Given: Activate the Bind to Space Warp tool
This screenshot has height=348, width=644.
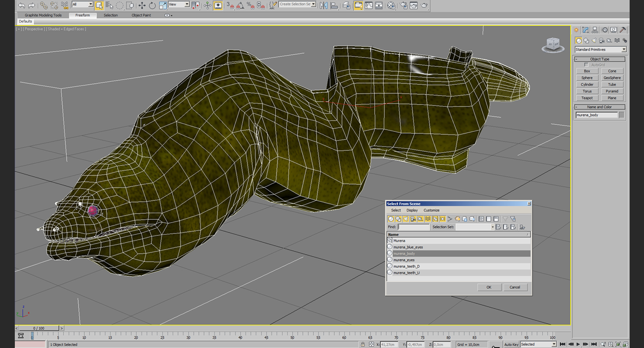Looking at the screenshot, I should pyautogui.click(x=64, y=5).
